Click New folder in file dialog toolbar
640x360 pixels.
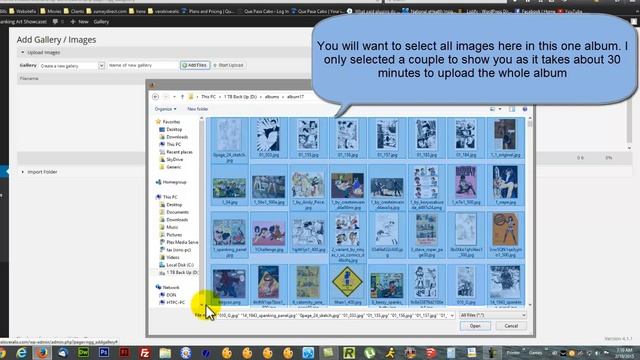coord(198,109)
